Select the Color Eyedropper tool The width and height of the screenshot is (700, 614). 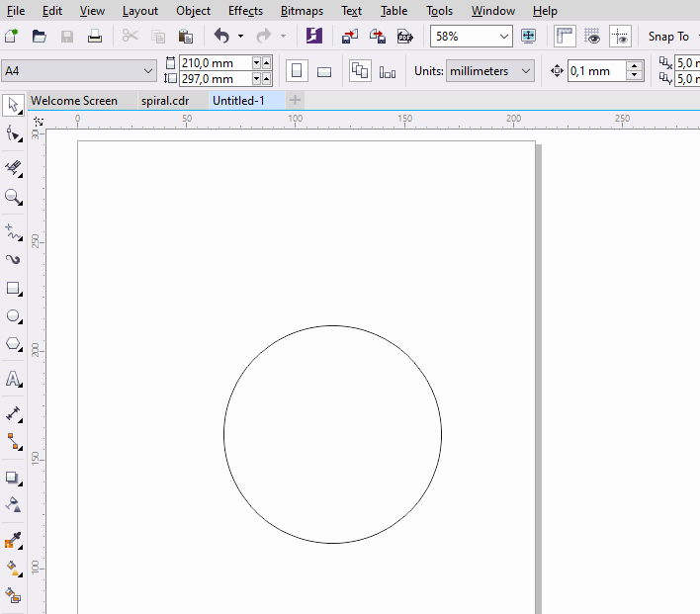coord(13,541)
